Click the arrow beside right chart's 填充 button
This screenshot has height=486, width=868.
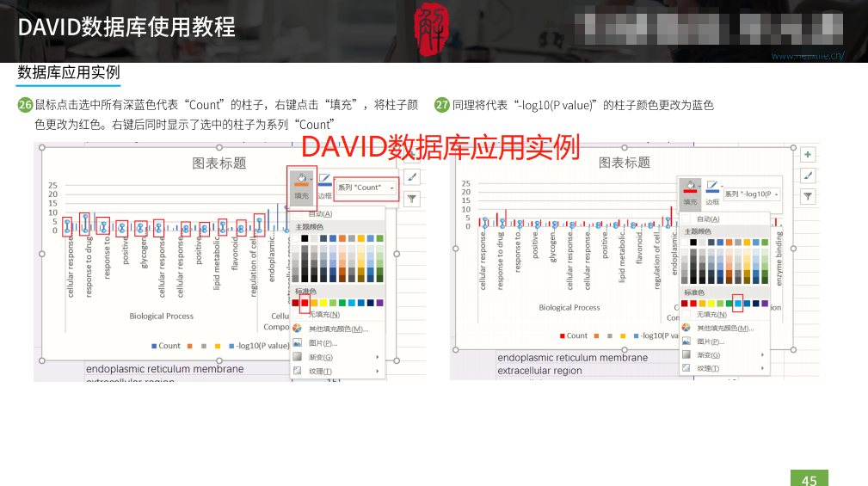click(699, 186)
